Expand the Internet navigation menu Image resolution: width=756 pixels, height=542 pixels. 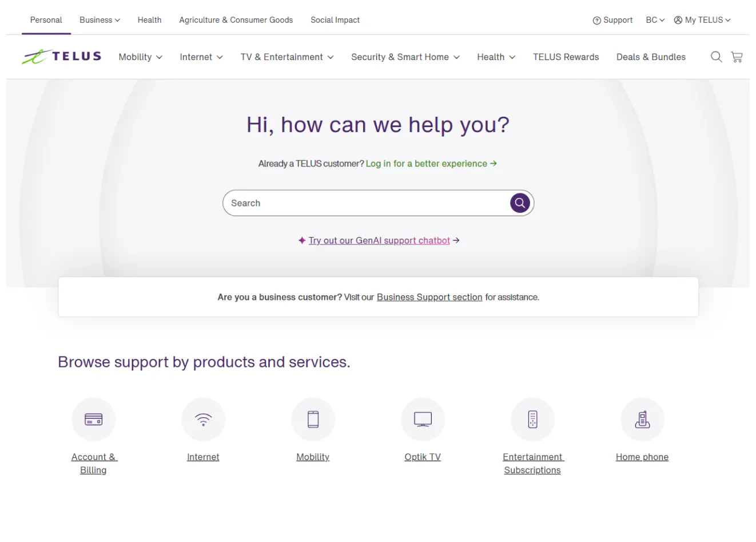click(201, 57)
